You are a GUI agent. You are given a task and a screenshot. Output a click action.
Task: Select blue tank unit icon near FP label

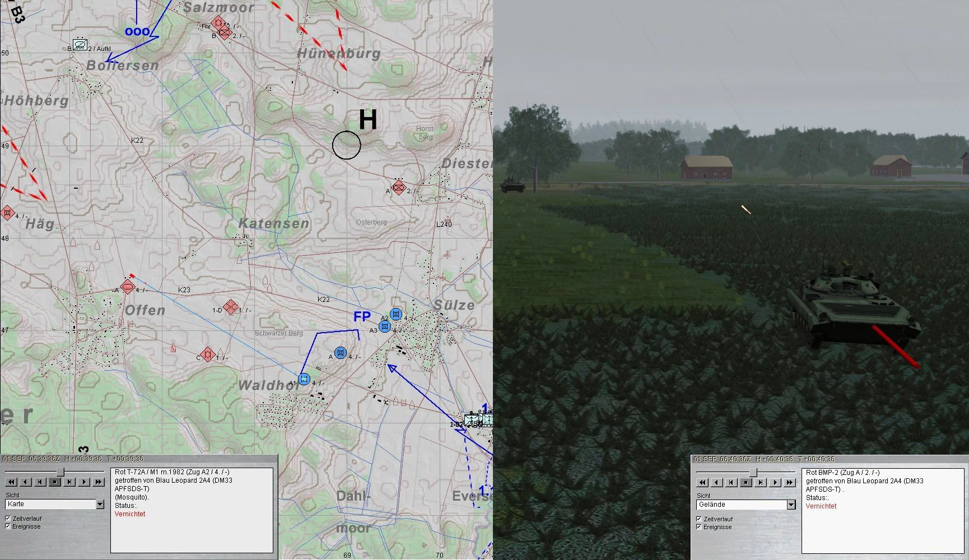click(x=396, y=314)
